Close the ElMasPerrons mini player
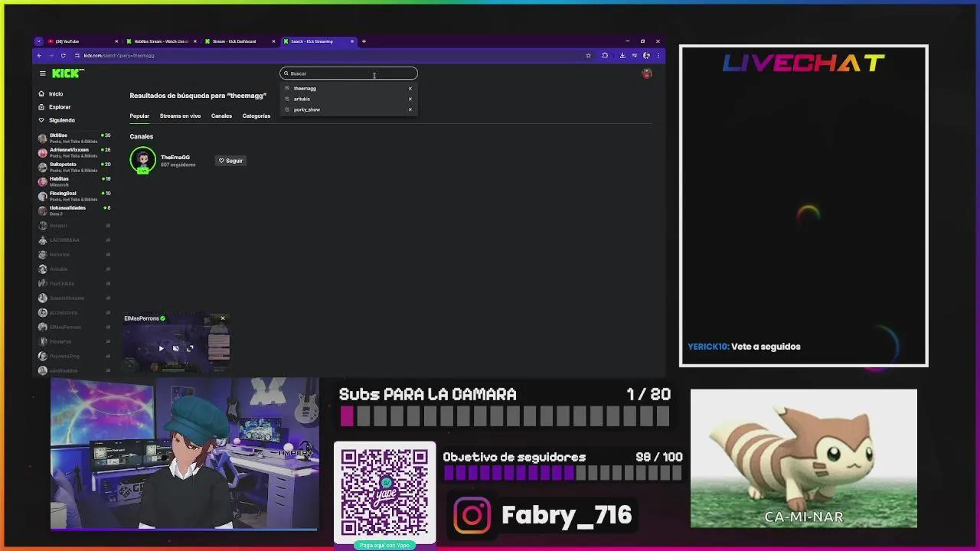Viewport: 980px width, 551px height. (223, 318)
